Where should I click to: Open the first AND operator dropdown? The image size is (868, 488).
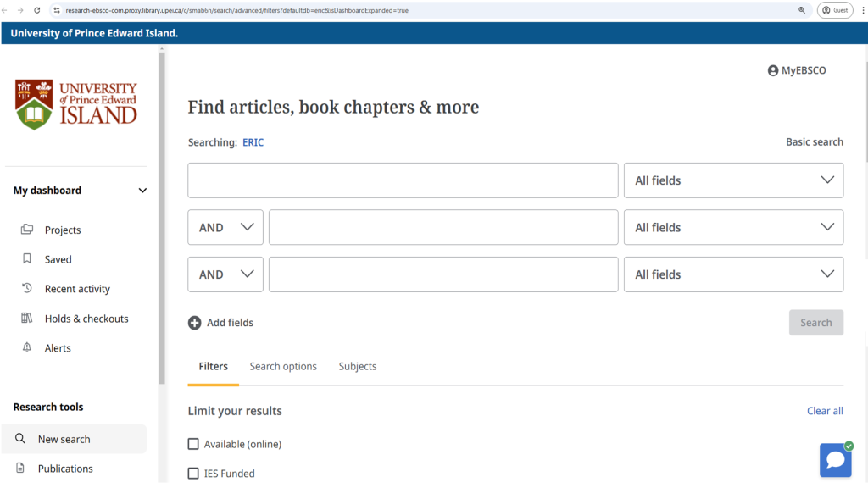pos(225,227)
